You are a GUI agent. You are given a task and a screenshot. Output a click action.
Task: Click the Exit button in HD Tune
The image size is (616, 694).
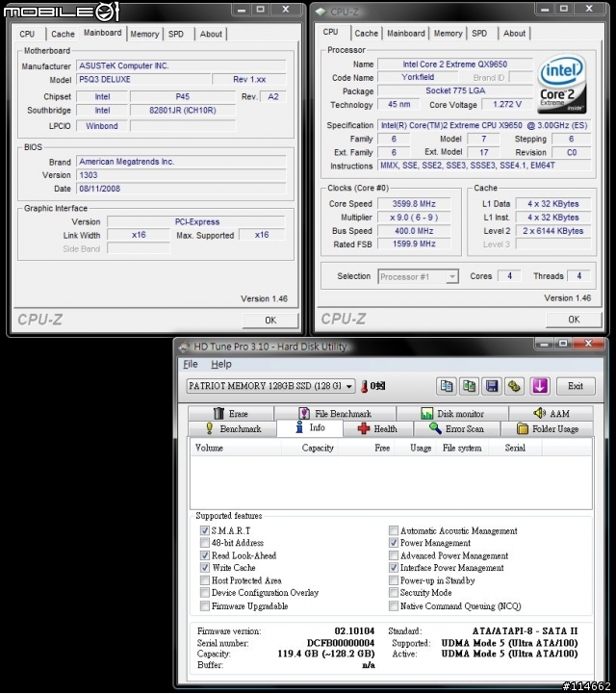click(x=576, y=386)
